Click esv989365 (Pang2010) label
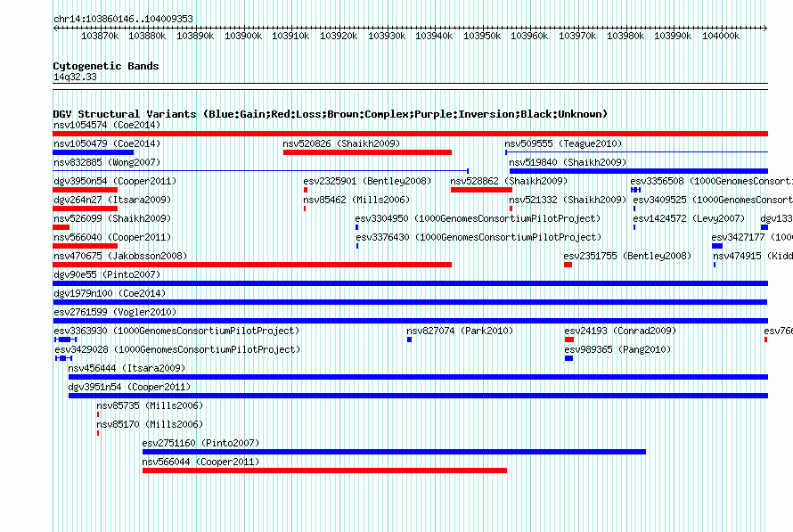The image size is (793, 532). coord(617,349)
